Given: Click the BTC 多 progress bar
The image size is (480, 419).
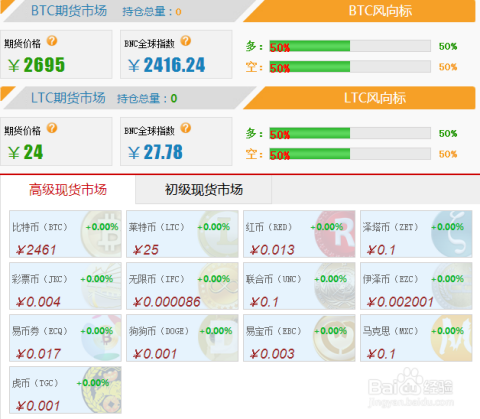Looking at the screenshot, I should (x=350, y=46).
